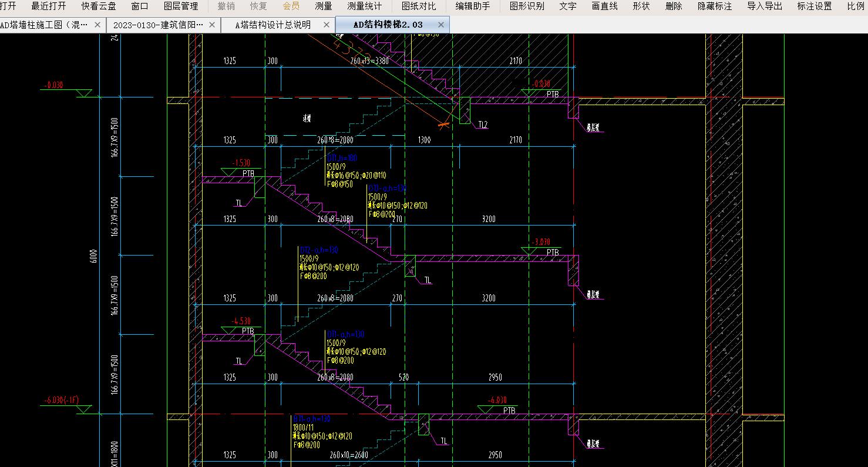This screenshot has height=467, width=868.
Task: Open 标注设置 annotation settings
Action: (x=815, y=6)
